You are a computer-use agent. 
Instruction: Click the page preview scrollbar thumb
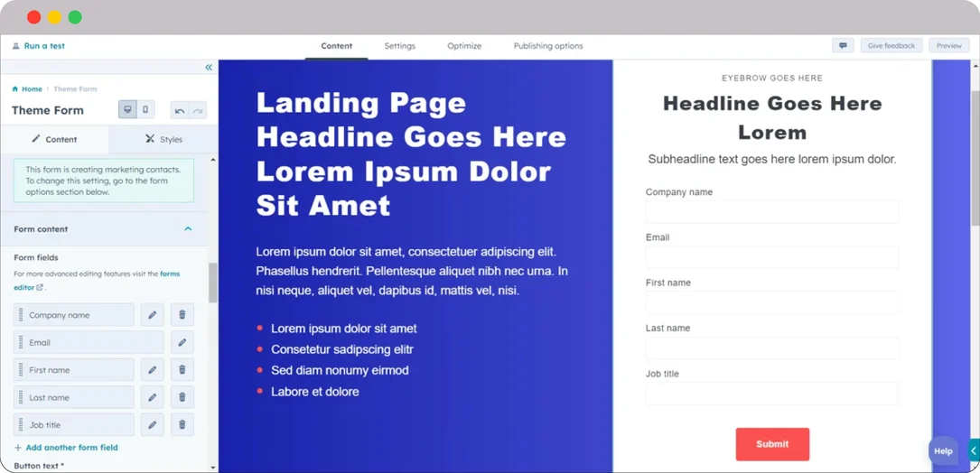pos(975,157)
